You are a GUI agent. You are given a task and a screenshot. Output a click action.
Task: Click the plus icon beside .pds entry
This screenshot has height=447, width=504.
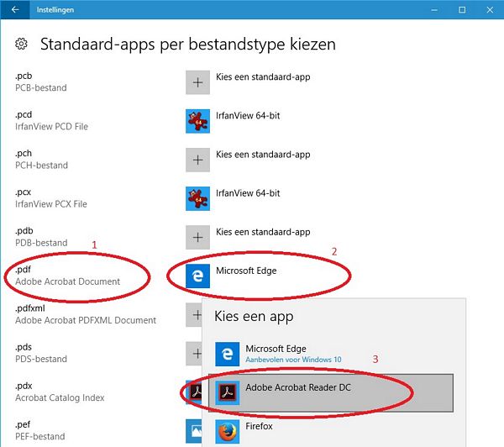point(194,354)
